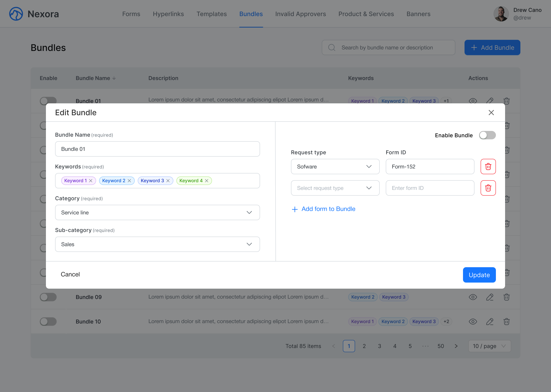Click the edit pencil for Bundle 09
Viewport: 551px width, 392px height.
(490, 297)
